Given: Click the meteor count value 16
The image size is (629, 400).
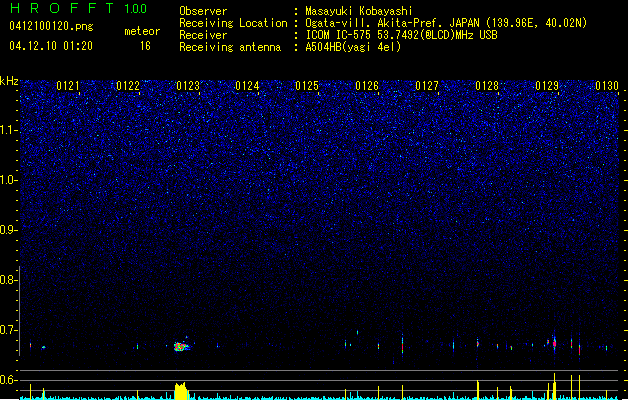Looking at the screenshot, I should point(145,46).
